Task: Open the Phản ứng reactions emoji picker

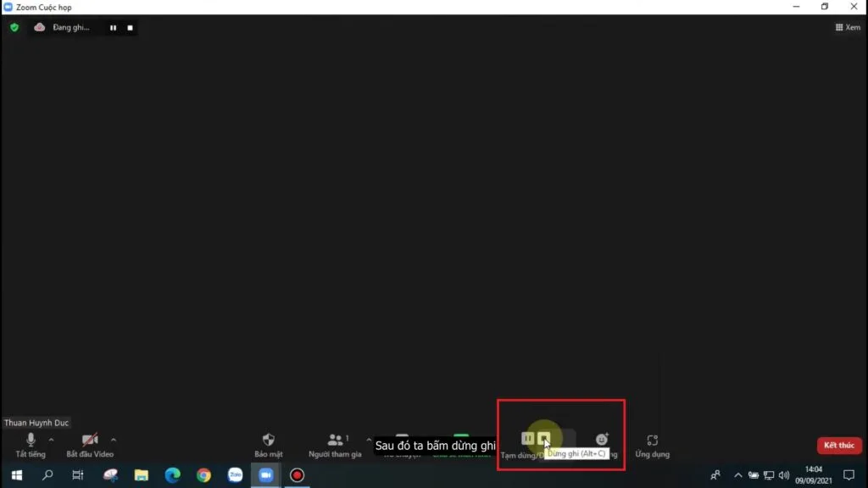Action: [x=601, y=439]
